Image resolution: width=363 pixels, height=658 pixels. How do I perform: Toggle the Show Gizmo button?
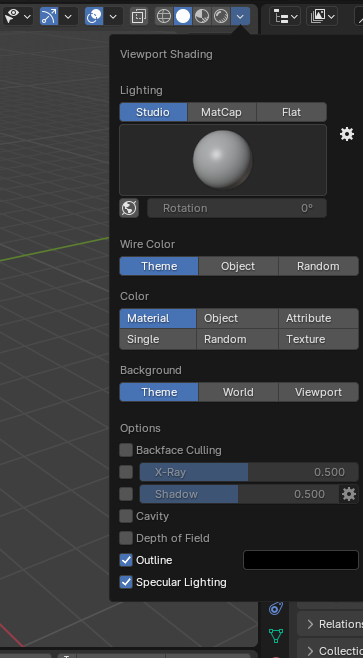(49, 16)
